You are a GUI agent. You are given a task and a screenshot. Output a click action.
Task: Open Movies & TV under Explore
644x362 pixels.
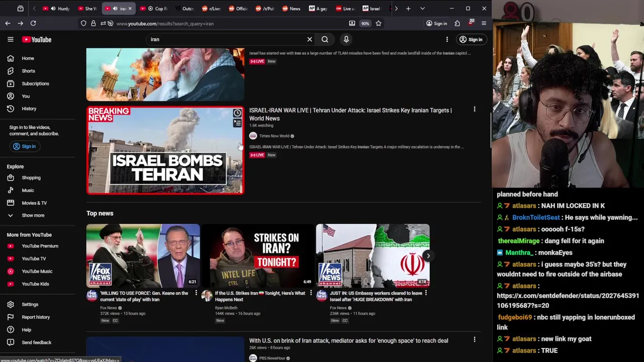coord(34,203)
